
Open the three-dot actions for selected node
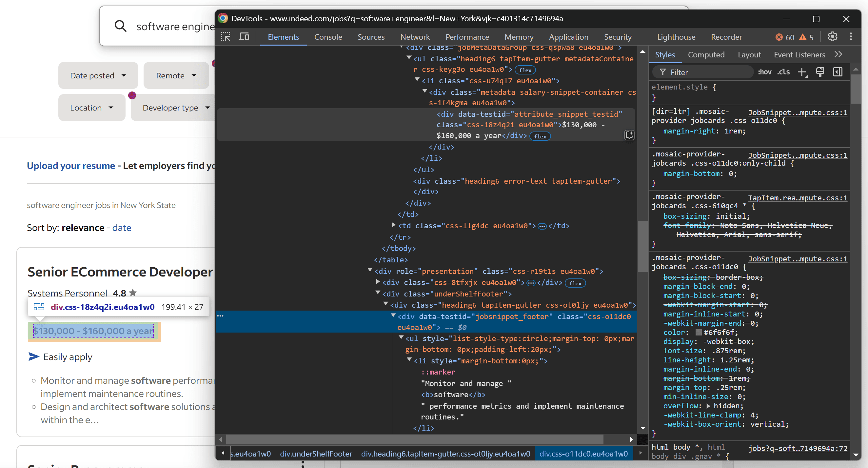pyautogui.click(x=220, y=316)
